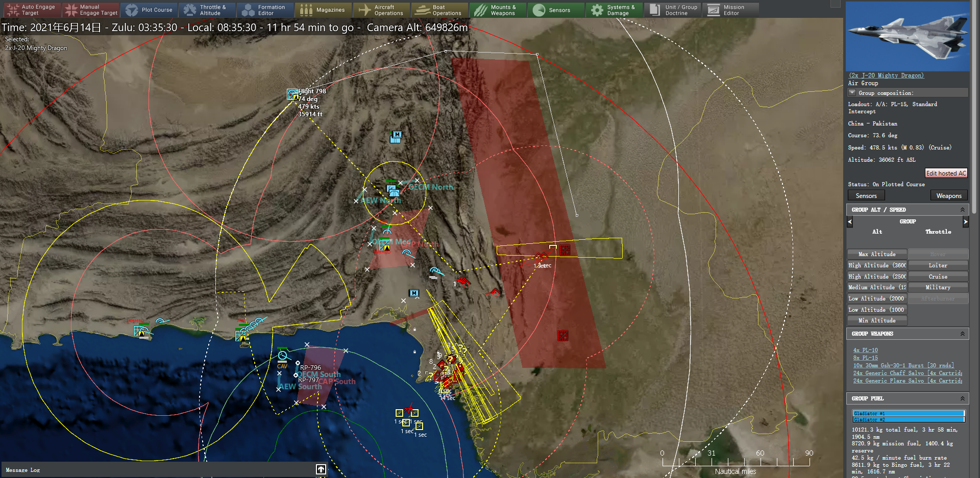980x478 pixels.
Task: Click the time and camera altitude status line
Action: tap(235, 28)
